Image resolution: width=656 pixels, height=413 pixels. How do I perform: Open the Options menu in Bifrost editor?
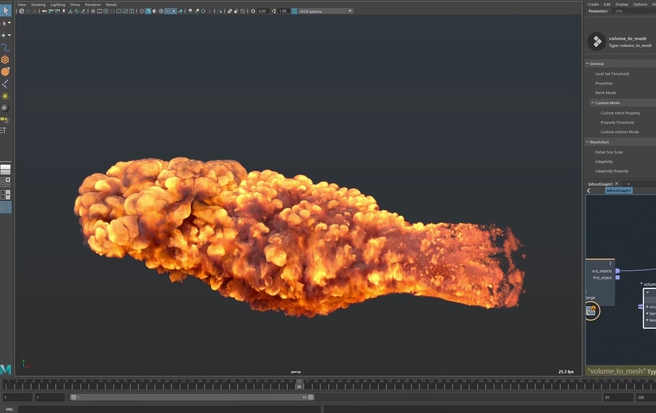click(640, 4)
